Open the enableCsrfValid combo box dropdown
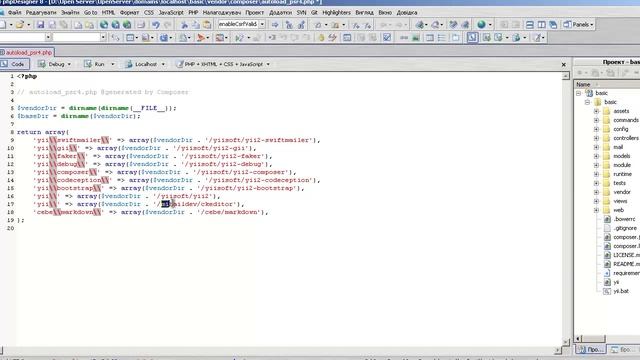The width and height of the screenshot is (640, 360). (x=262, y=24)
